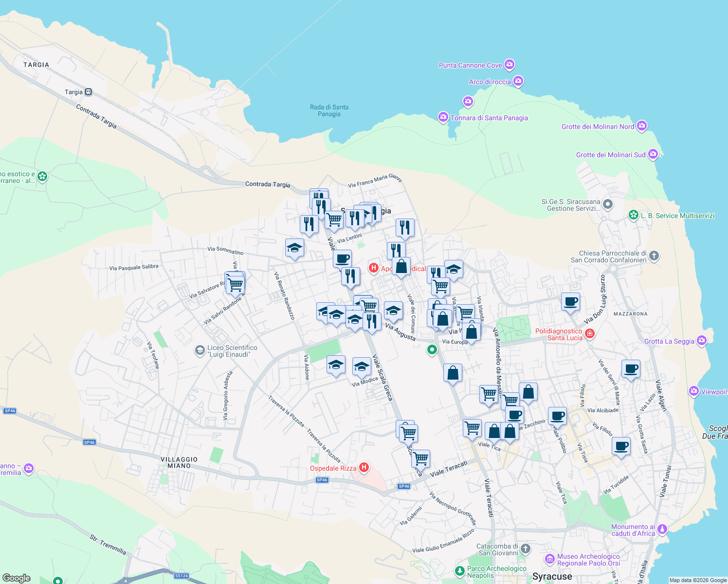Click the Arco di roccia marker
728x584 pixels.
[x=519, y=81]
